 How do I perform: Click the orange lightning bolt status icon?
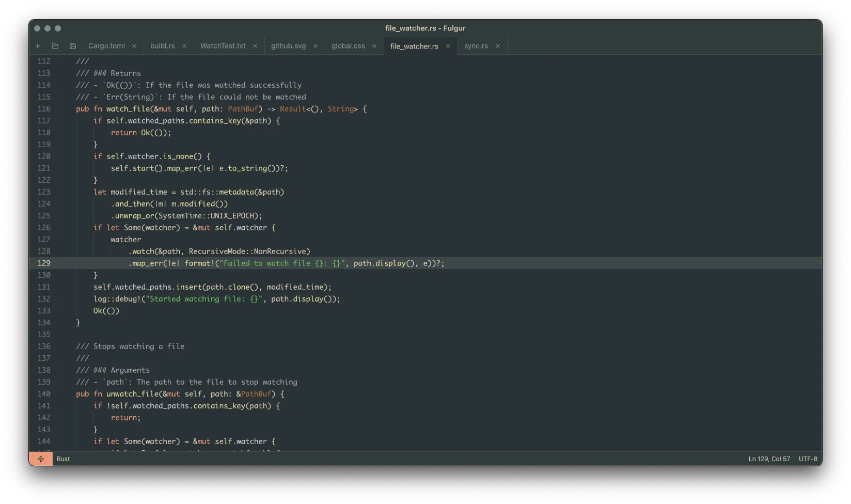click(x=41, y=459)
